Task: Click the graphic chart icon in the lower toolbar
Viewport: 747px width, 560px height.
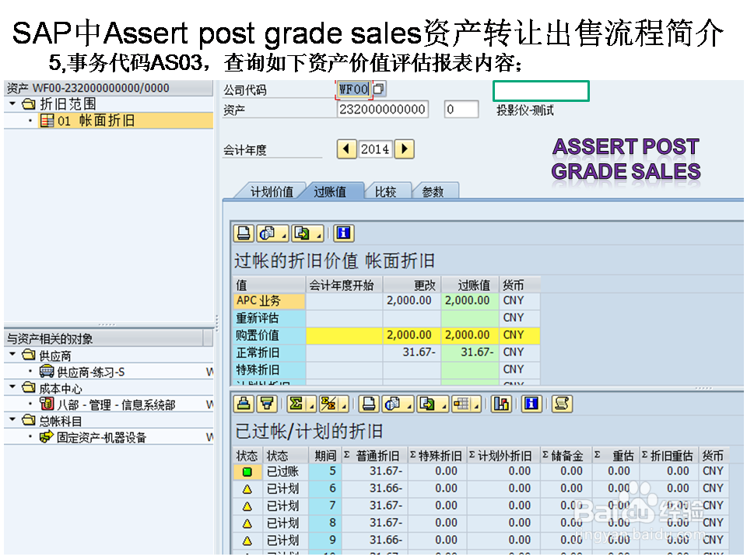Action: point(501,404)
